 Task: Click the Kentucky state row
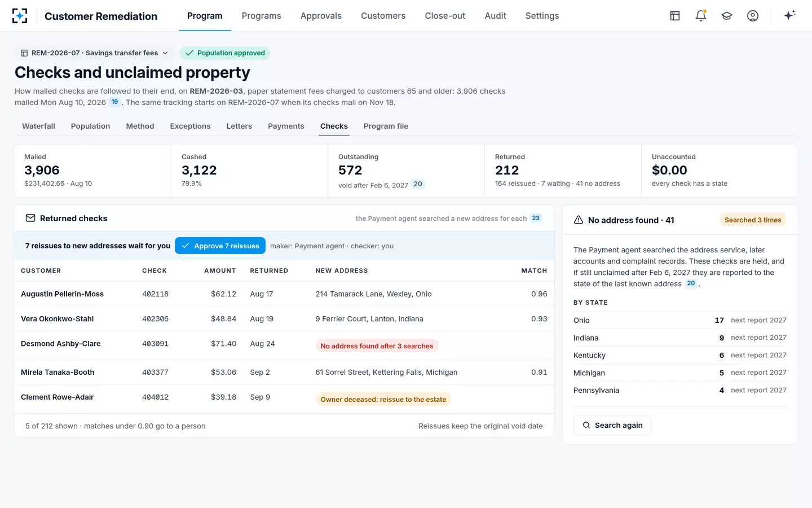click(680, 355)
